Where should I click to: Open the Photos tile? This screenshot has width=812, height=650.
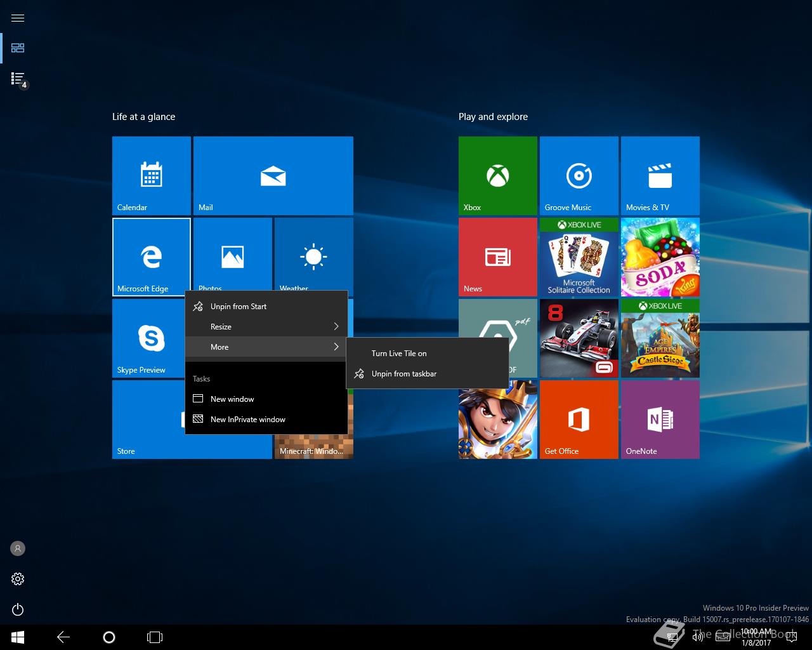coord(233,255)
